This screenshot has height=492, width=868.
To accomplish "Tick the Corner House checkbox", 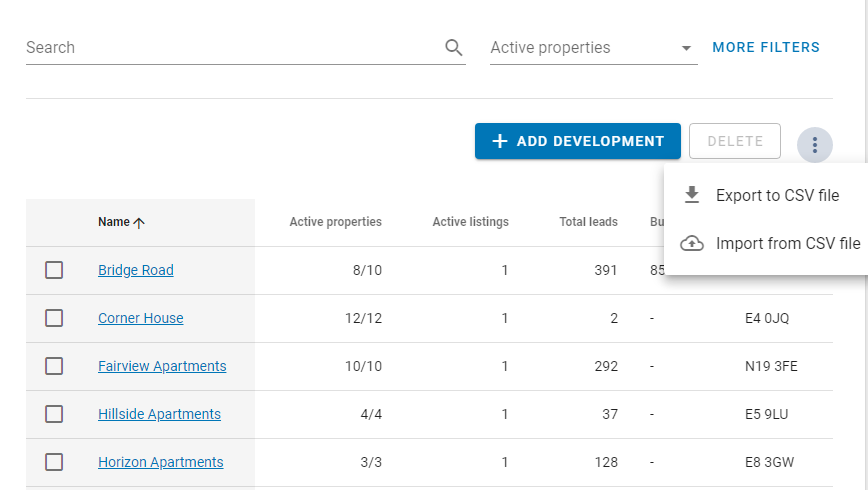I will point(54,318).
